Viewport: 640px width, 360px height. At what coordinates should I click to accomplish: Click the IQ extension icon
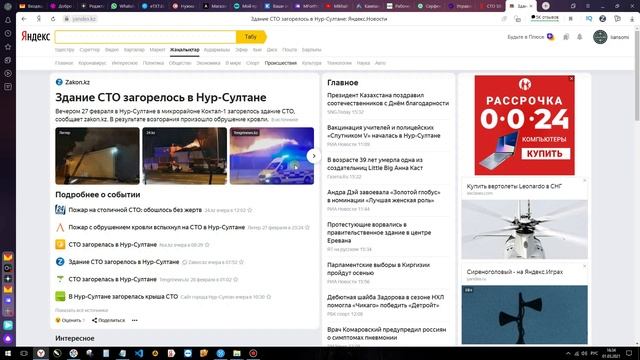point(589,19)
